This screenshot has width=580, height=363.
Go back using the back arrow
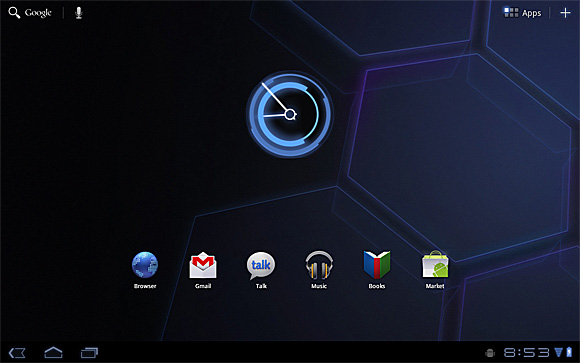tap(17, 353)
